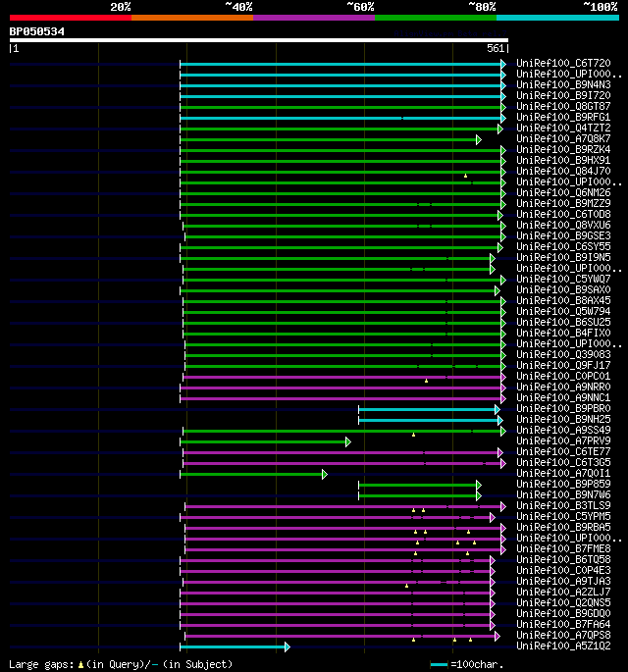Screen dimensions: 628x672
Task: Select label UniRef100_B3TLS9
Action: [563, 505]
